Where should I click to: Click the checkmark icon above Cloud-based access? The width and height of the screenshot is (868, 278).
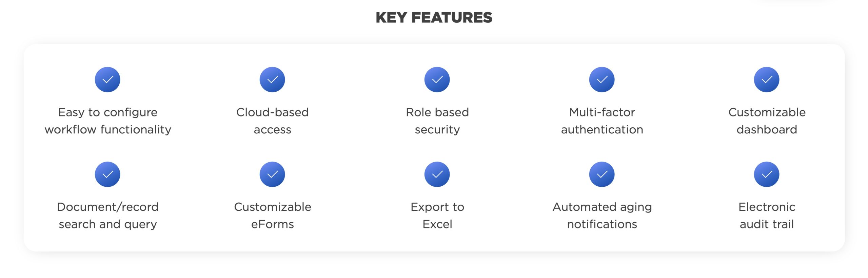click(272, 79)
